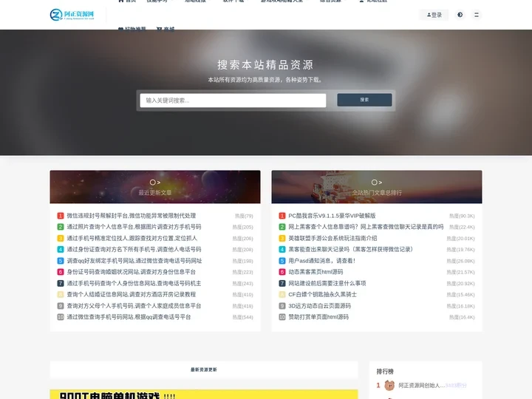Open article 身份证号码查询婚姻状况网站
The width and height of the screenshot is (532, 399).
coord(132,272)
